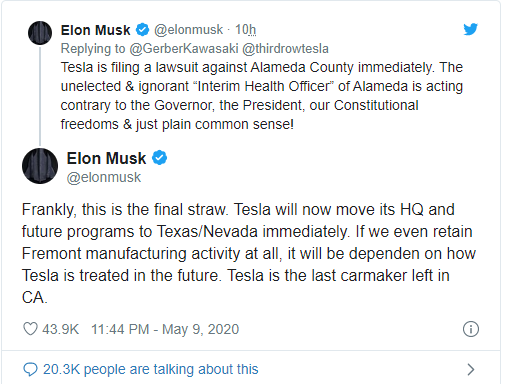Screen dimensions: 506x384
Task: Open the main Elon Musk display name
Action: point(106,158)
